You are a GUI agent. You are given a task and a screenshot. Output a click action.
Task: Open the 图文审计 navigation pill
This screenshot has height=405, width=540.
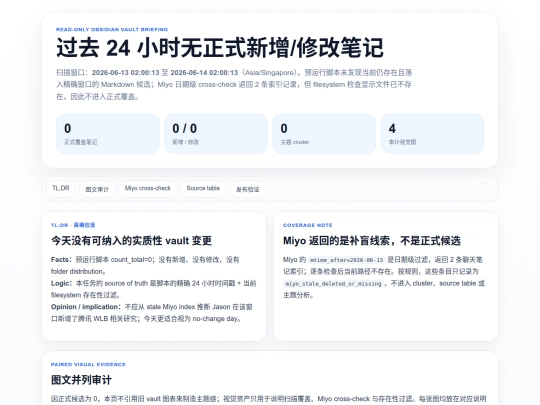(97, 189)
